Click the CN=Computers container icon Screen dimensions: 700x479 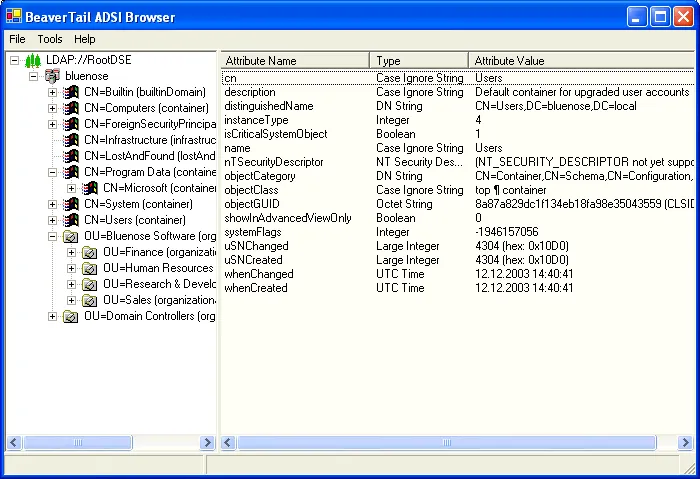[x=71, y=108]
